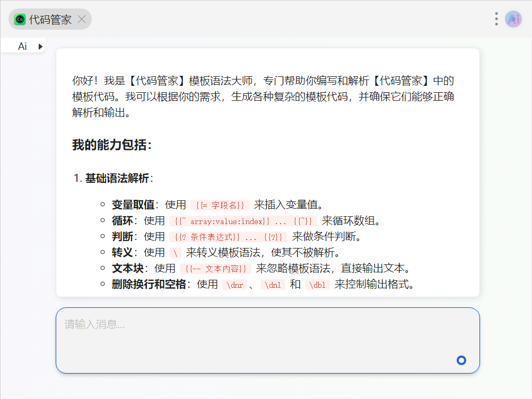Click the {{= 字段名}} code snippet

point(220,205)
